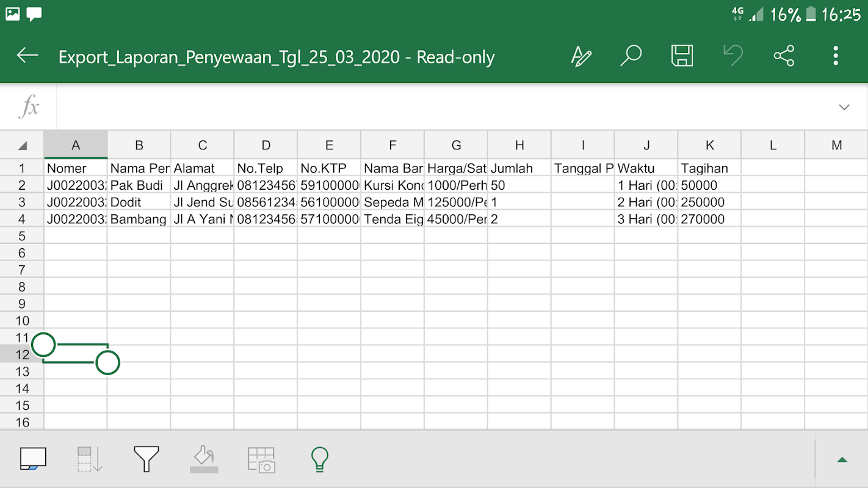
Task: Tap the fill color bucket icon
Action: (x=204, y=459)
